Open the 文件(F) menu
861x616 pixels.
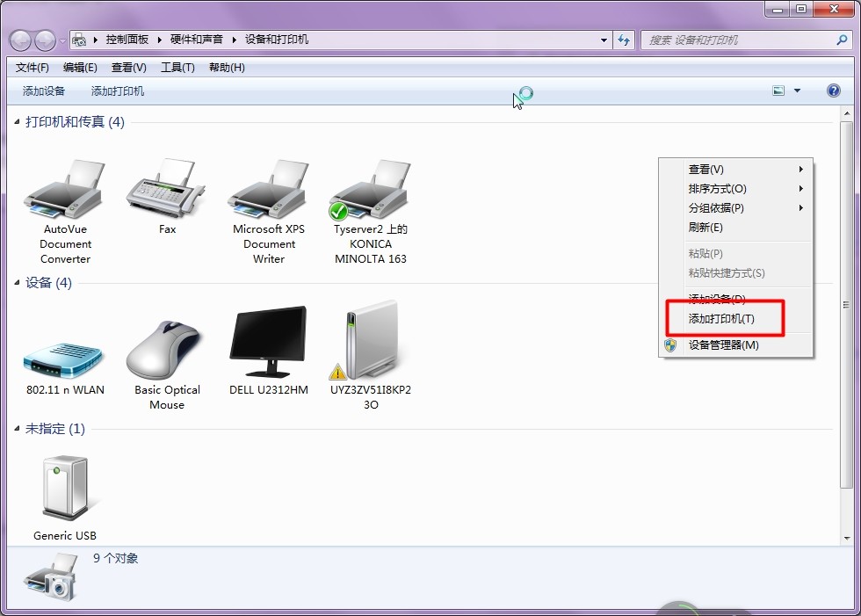32,68
